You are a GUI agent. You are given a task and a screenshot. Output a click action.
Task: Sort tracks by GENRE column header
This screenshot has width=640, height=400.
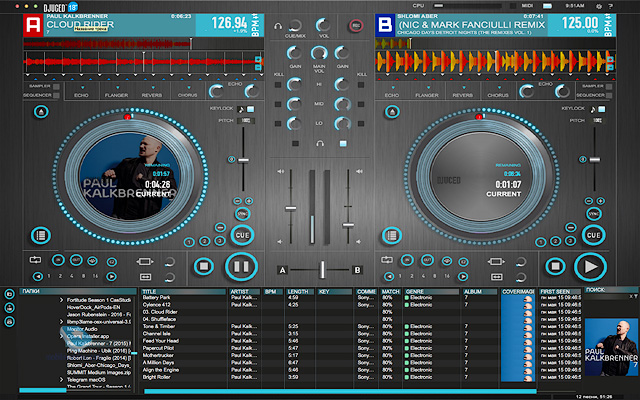pos(432,291)
